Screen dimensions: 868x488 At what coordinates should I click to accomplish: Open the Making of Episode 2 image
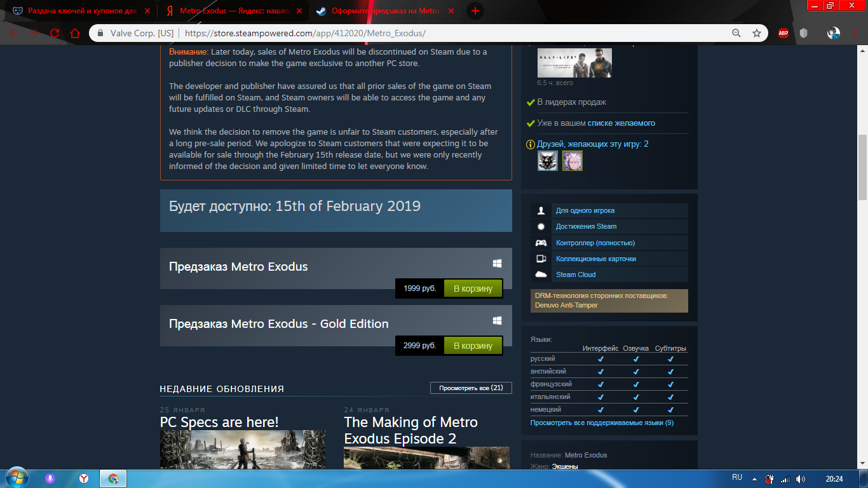coord(426,458)
